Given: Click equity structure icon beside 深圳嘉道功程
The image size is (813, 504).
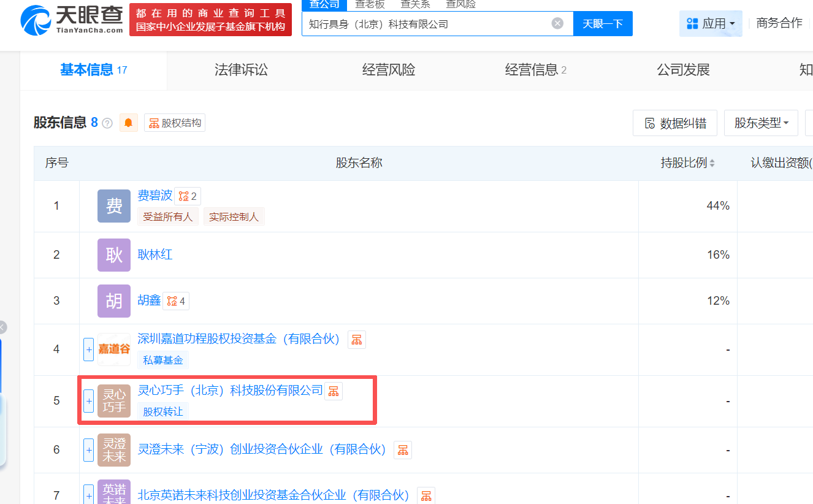Looking at the screenshot, I should (357, 340).
